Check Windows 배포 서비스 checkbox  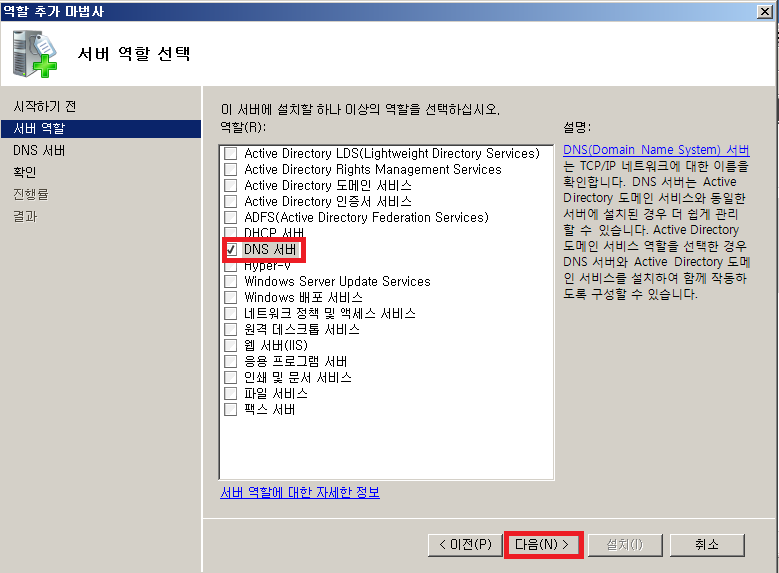(x=231, y=297)
